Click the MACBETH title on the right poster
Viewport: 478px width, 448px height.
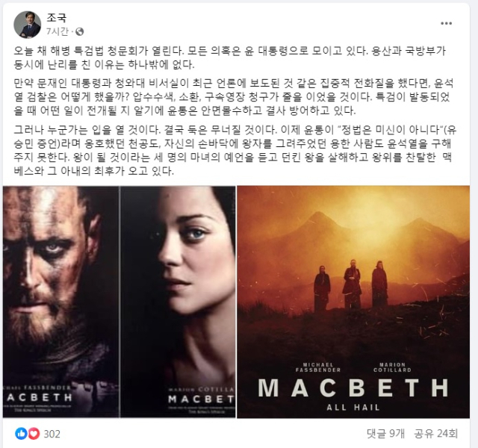pos(353,388)
